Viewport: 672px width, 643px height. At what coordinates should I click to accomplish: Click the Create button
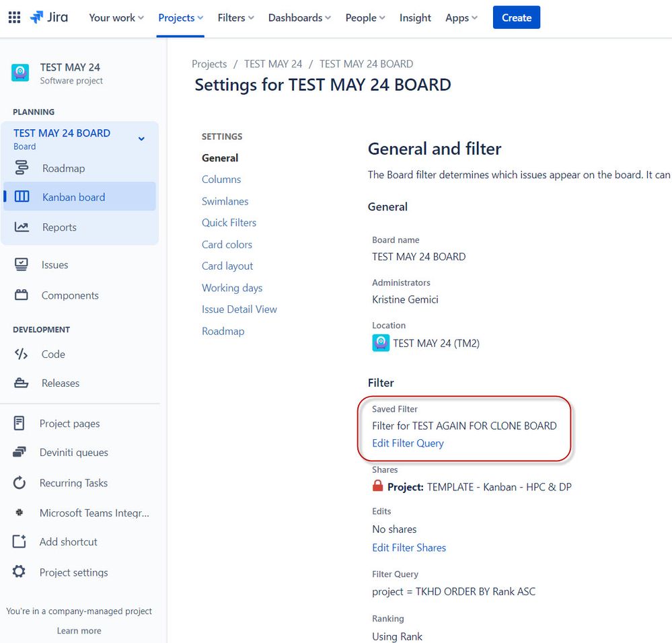(x=517, y=17)
